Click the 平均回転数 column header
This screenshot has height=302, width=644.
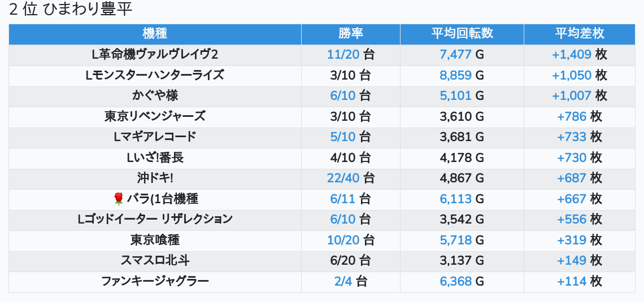[462, 34]
